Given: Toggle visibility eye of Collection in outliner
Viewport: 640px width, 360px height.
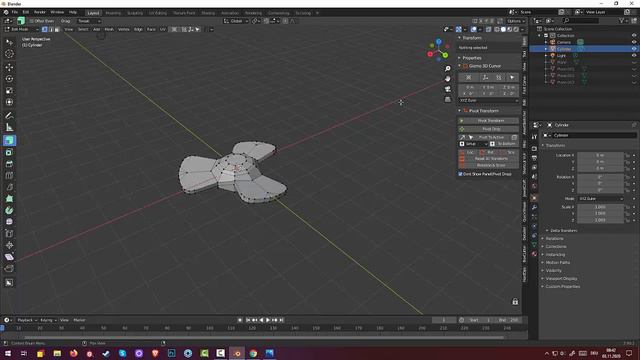Looking at the screenshot, I should point(634,36).
